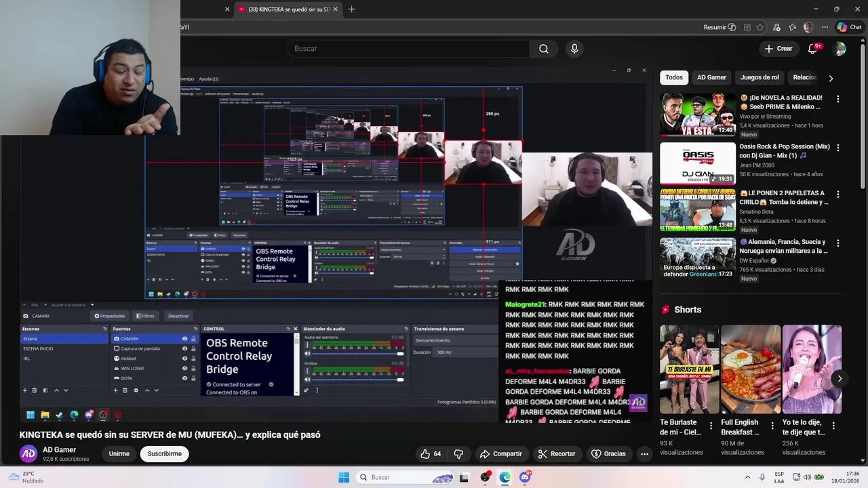Click the YouTube search magnifier button
The width and height of the screenshot is (868, 488).
pyautogui.click(x=544, y=49)
